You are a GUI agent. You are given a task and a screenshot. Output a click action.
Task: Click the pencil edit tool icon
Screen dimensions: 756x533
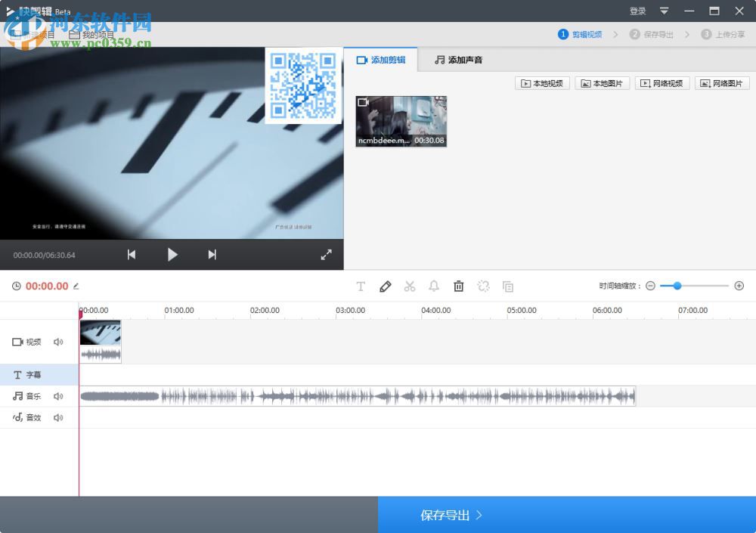pyautogui.click(x=386, y=287)
